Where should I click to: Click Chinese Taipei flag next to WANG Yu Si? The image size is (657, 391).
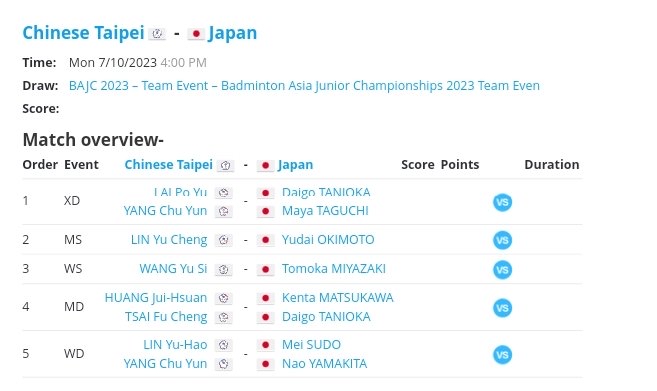click(x=223, y=269)
